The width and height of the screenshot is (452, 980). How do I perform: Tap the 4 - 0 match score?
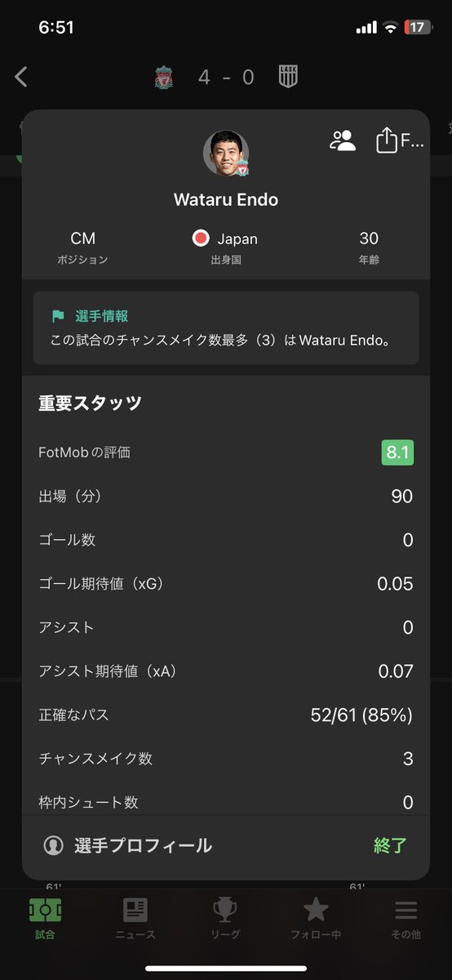coord(226,78)
